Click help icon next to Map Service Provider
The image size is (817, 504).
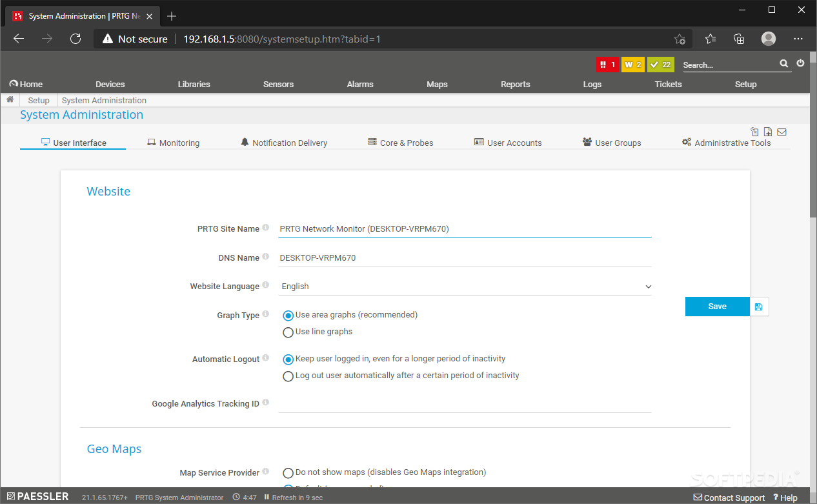[x=265, y=472]
